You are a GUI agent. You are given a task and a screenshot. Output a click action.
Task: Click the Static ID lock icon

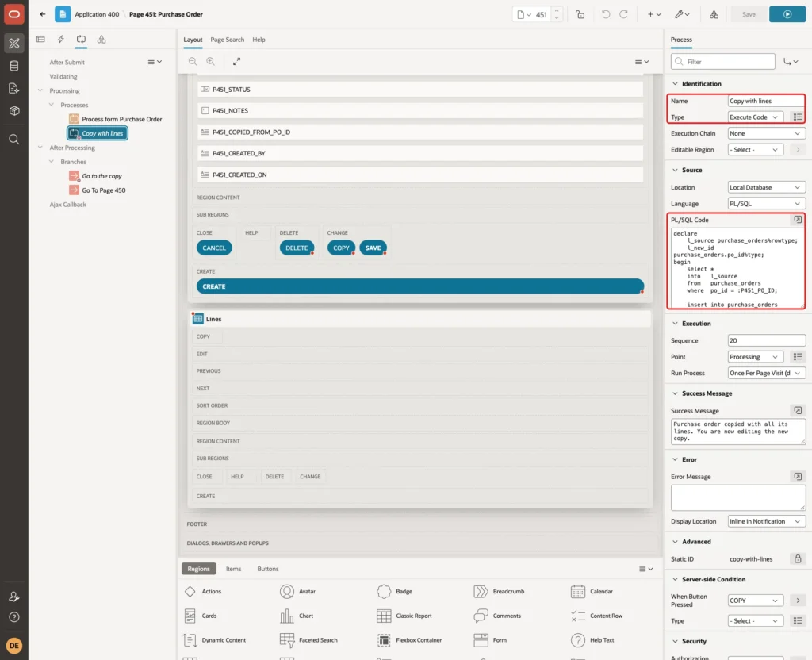click(x=798, y=558)
